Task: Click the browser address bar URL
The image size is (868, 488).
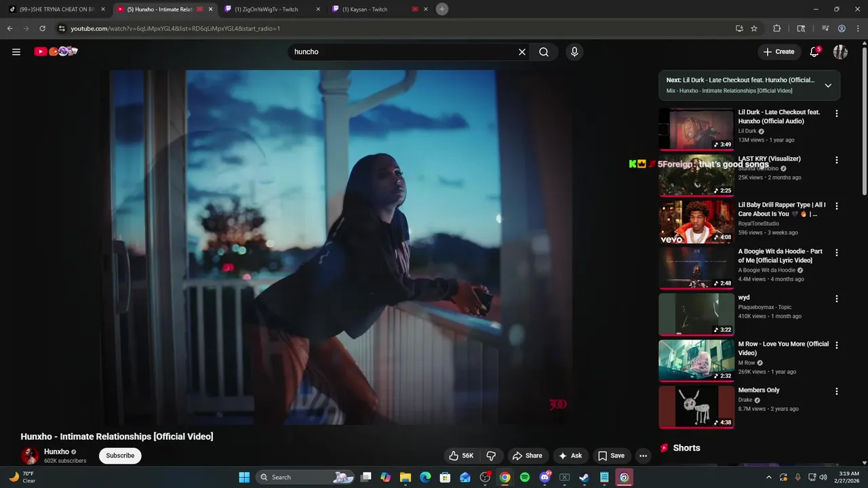Action: [x=176, y=28]
